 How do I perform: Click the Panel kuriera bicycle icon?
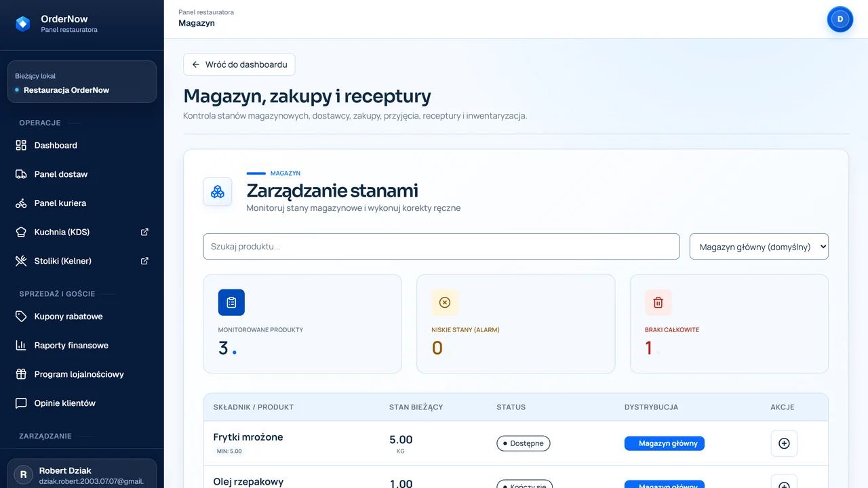21,203
